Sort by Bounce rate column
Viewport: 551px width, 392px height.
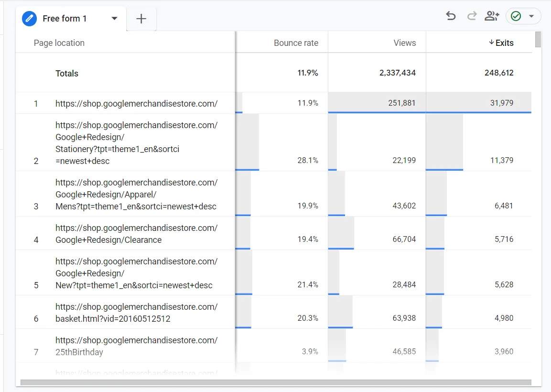point(296,43)
